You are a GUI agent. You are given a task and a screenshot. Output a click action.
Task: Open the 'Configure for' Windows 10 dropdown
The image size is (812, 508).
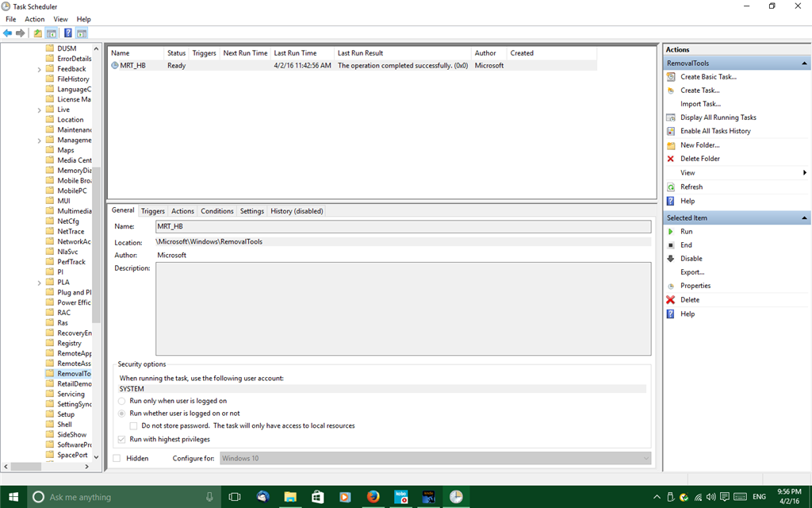[x=435, y=458]
